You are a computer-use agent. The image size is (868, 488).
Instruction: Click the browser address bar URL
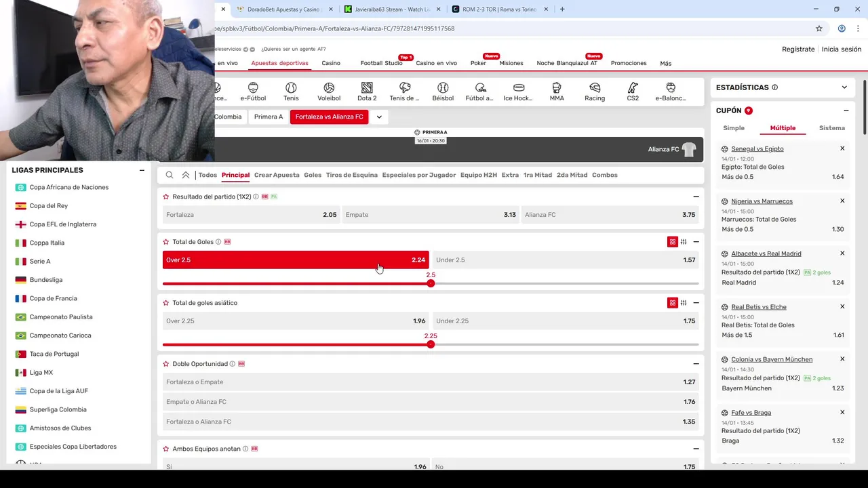point(335,28)
